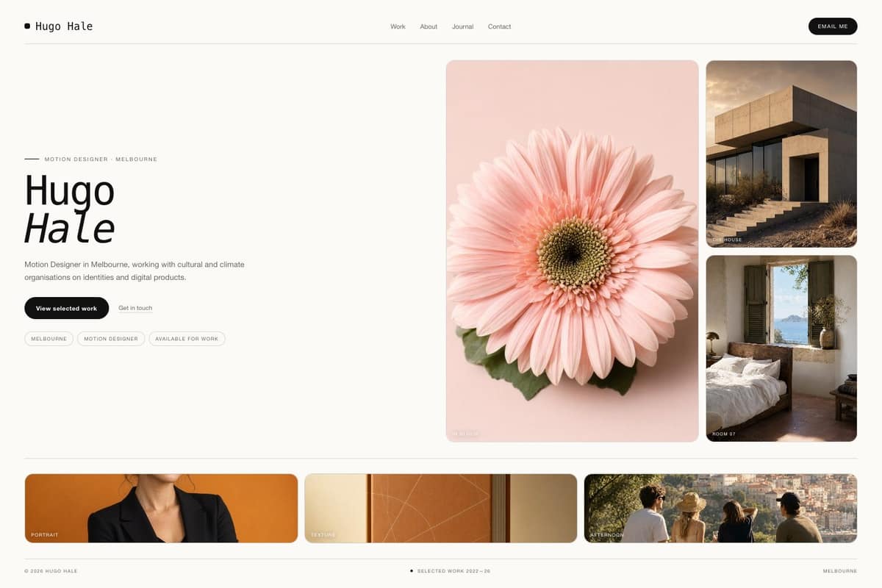Click View selected work button
Image resolution: width=882 pixels, height=588 pixels.
pyautogui.click(x=66, y=308)
